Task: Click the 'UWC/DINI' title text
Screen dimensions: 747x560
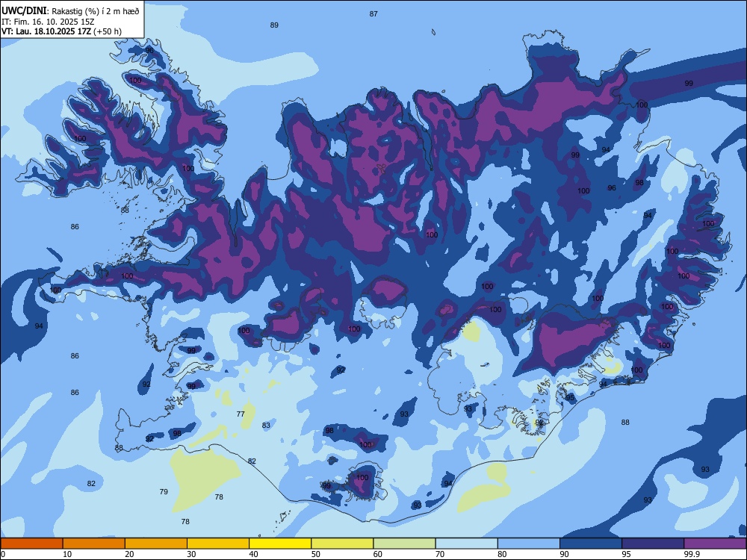Action: (x=24, y=11)
